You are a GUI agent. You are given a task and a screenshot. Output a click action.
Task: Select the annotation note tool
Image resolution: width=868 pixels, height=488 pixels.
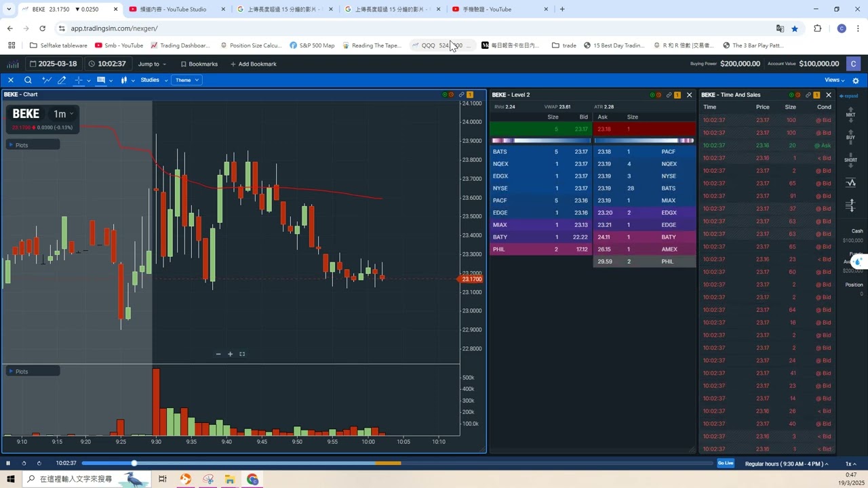pos(101,80)
